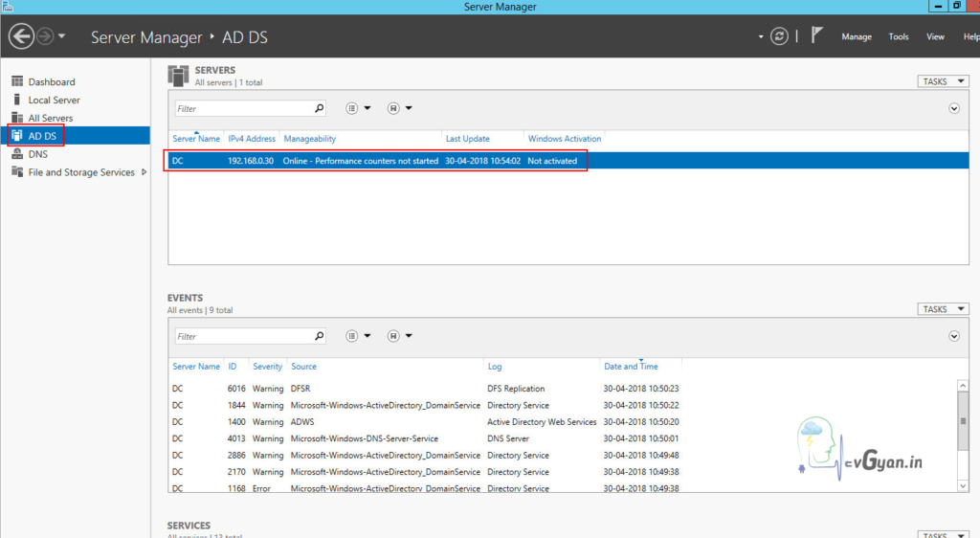Click the Dashboard icon in sidebar

(x=17, y=82)
